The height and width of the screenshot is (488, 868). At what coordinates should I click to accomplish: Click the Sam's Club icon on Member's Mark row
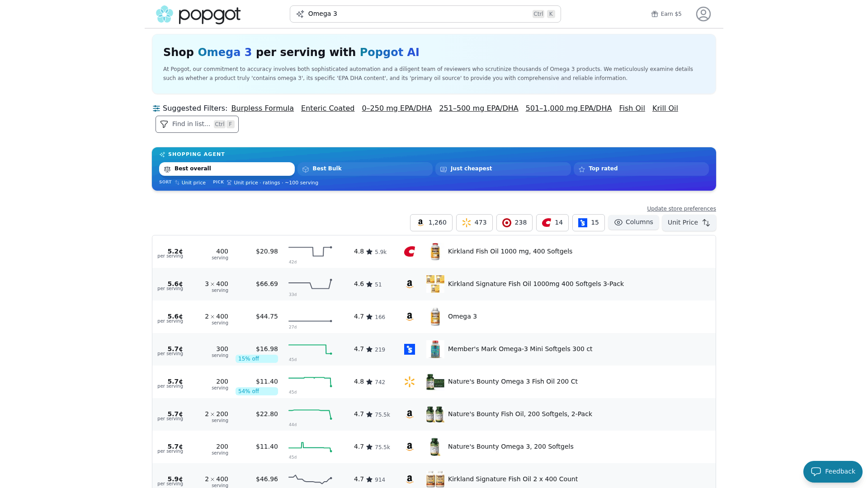410,349
